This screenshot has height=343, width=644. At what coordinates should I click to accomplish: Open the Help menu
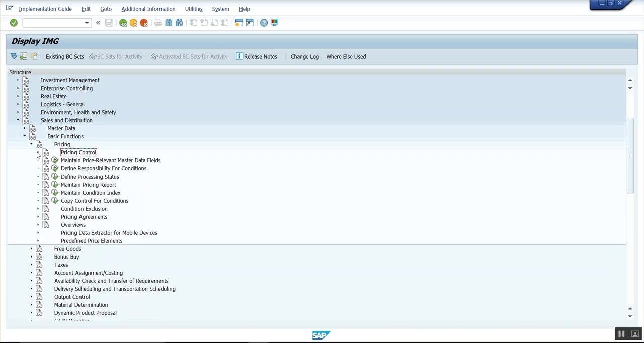244,9
